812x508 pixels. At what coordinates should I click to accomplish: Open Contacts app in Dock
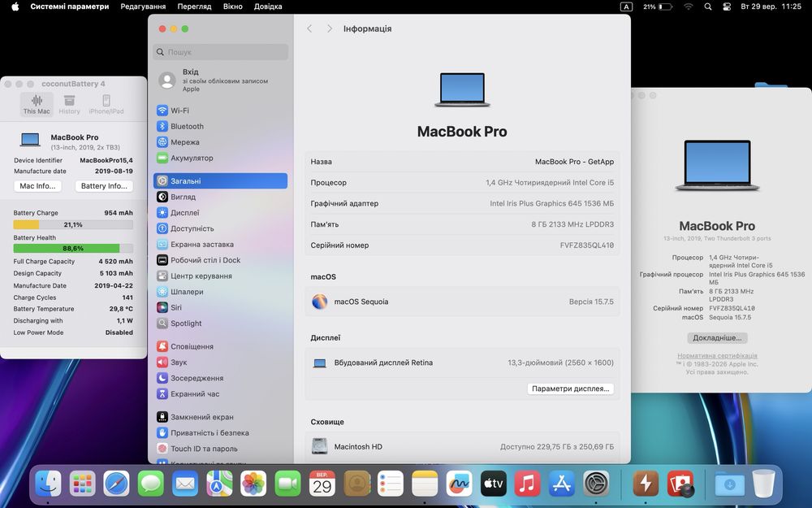pyautogui.click(x=356, y=484)
